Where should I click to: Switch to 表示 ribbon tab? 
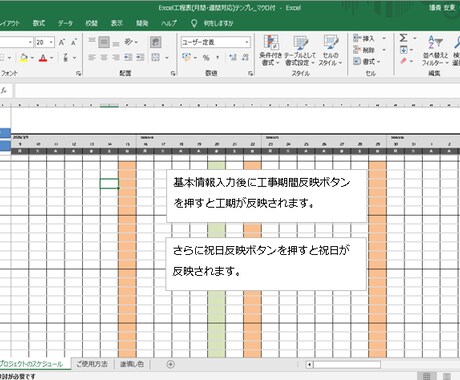coord(117,23)
